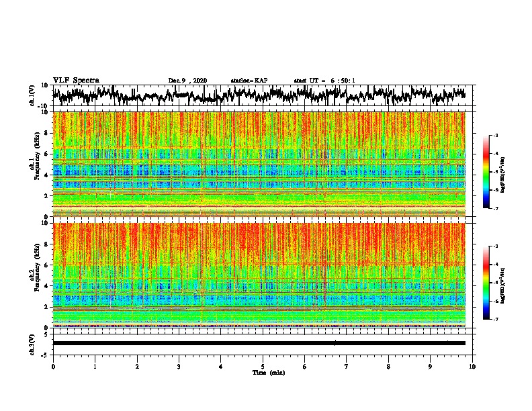Click the '8' kHz tick on ch.1 spectrogram
Image resolution: width=532 pixels, height=411 pixels.
(x=46, y=133)
